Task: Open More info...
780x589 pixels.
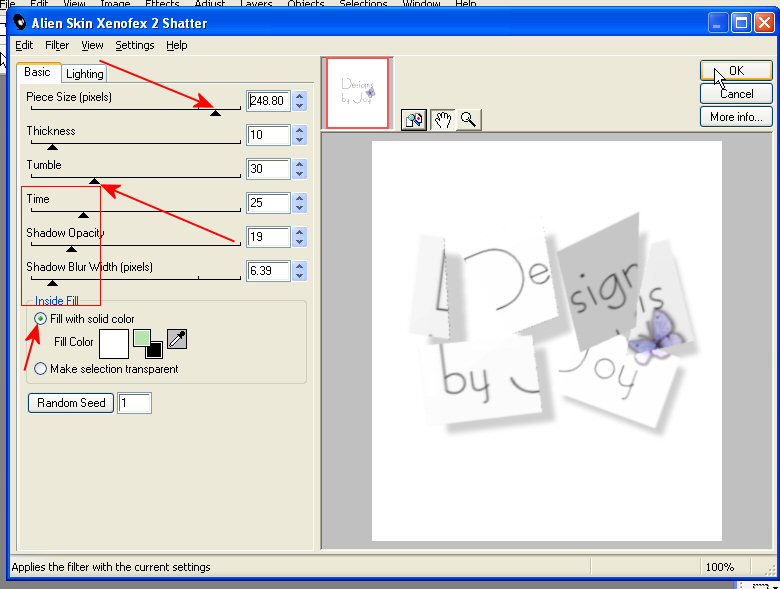Action: (x=736, y=117)
